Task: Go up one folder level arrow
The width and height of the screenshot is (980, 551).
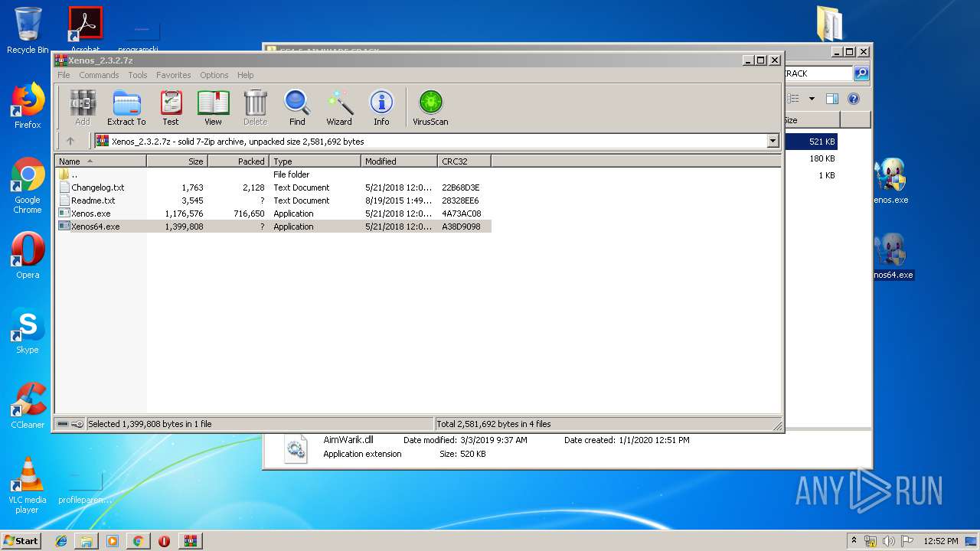Action: pos(70,141)
